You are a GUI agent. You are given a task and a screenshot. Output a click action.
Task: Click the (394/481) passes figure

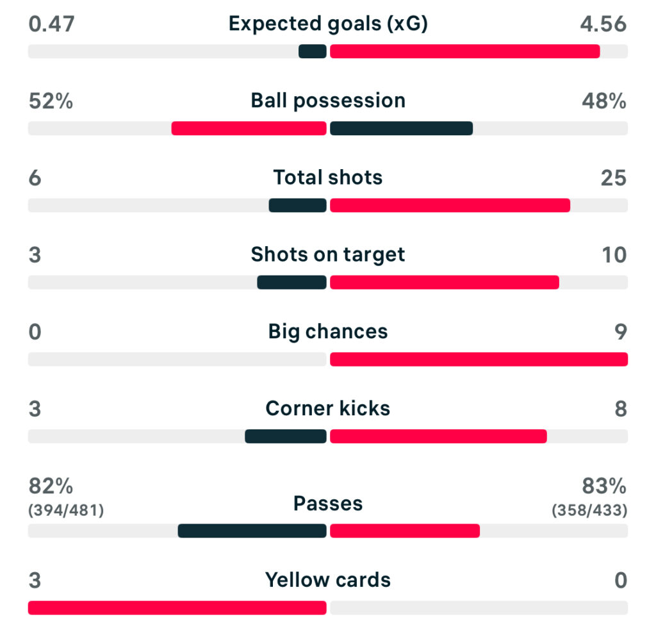[x=66, y=511]
